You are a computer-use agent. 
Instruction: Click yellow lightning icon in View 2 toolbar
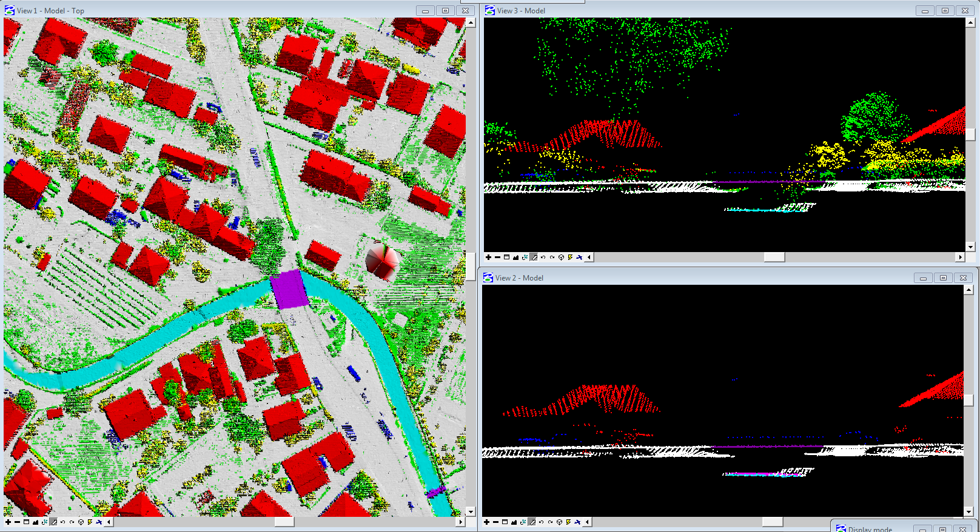point(568,522)
